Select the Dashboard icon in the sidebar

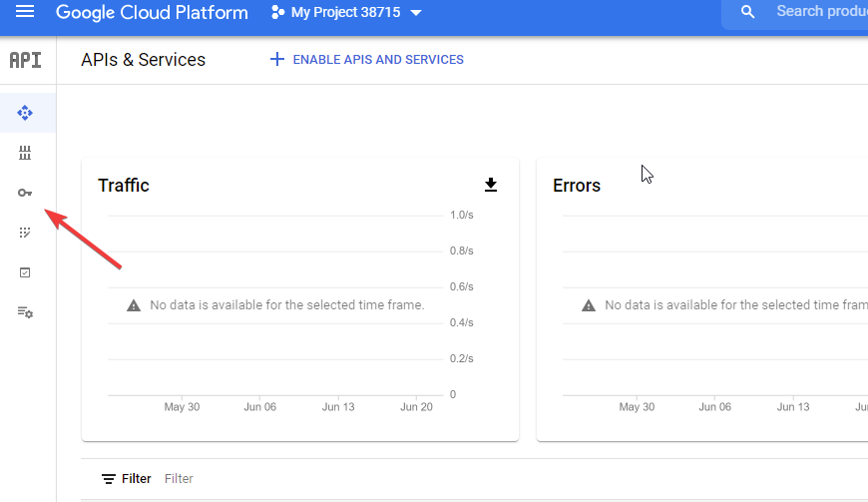[26, 113]
